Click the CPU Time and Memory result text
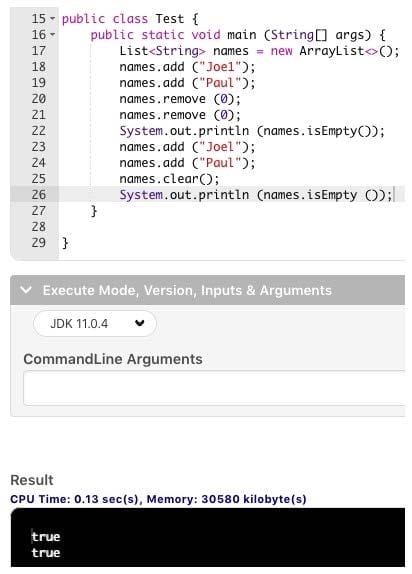 tap(158, 499)
